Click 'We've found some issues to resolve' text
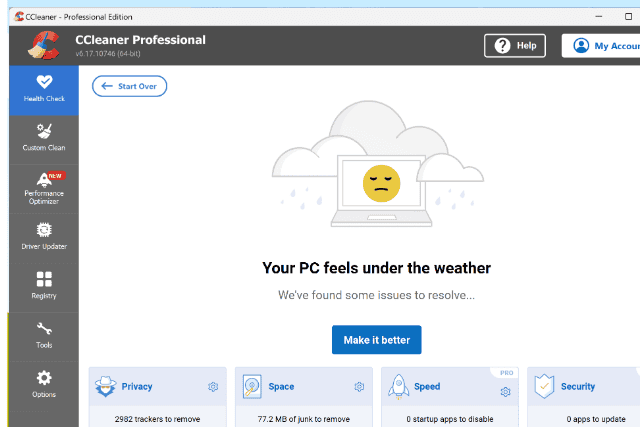Image resolution: width=640 pixels, height=427 pixels. pos(376,295)
